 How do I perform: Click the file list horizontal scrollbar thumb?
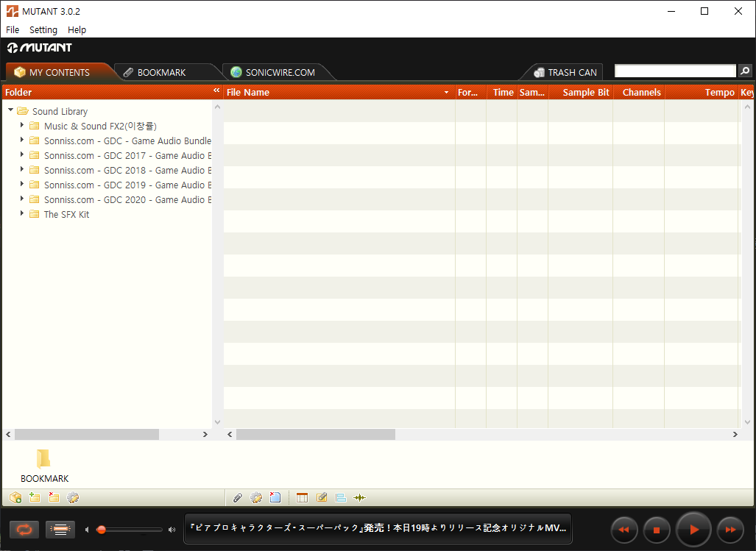[x=316, y=435]
